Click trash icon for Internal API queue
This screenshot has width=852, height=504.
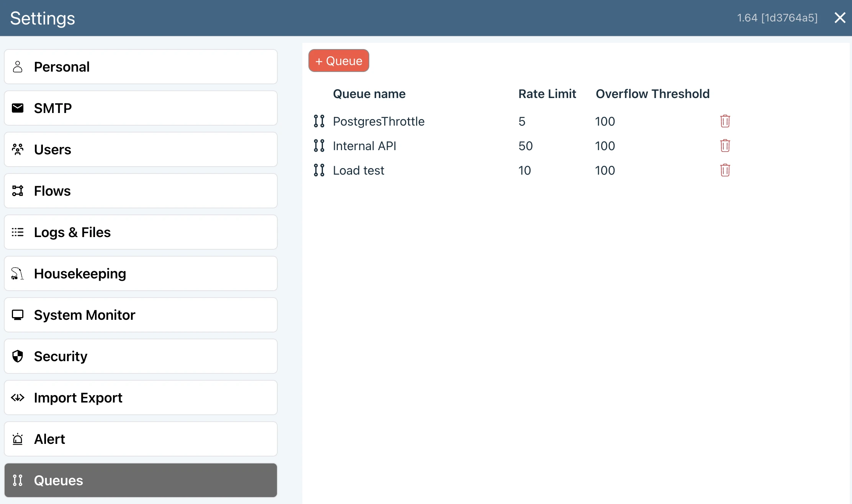click(x=725, y=146)
